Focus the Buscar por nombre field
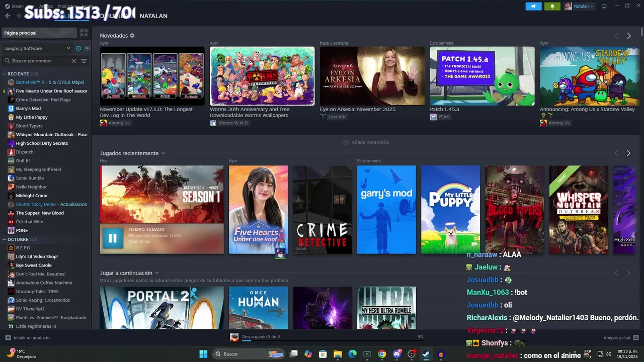Image resolution: width=644 pixels, height=362 pixels. (x=40, y=61)
